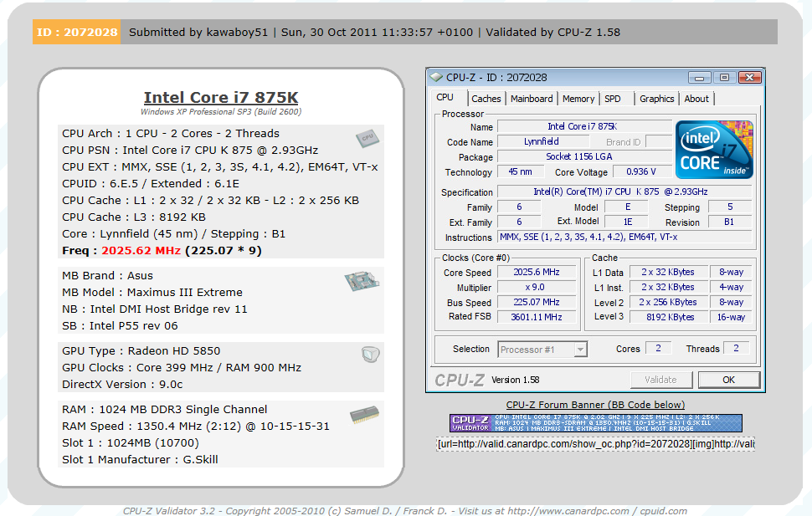Click the Level 2 cache 2 x 256 KBytes value
Screen dimensions: 812x516
pyautogui.click(x=668, y=302)
